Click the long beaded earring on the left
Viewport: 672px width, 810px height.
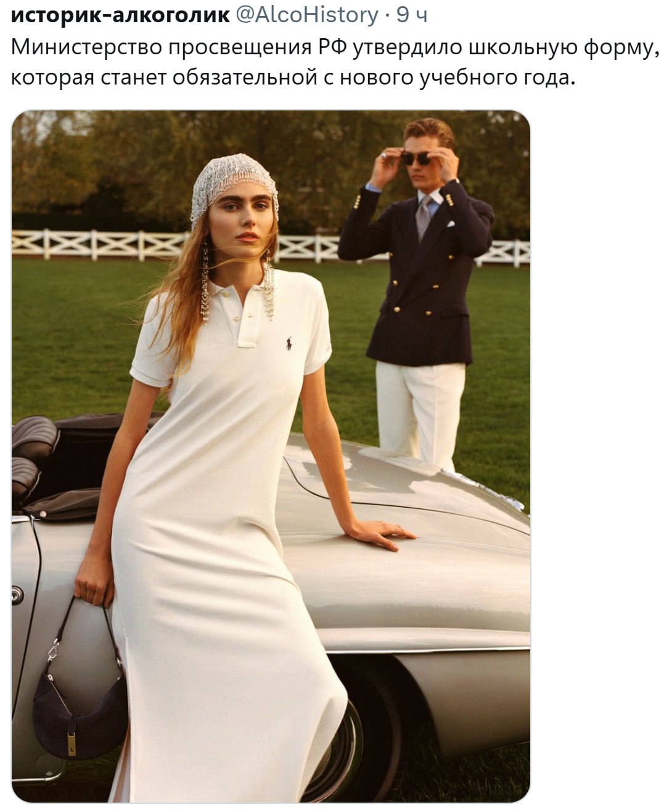click(205, 281)
